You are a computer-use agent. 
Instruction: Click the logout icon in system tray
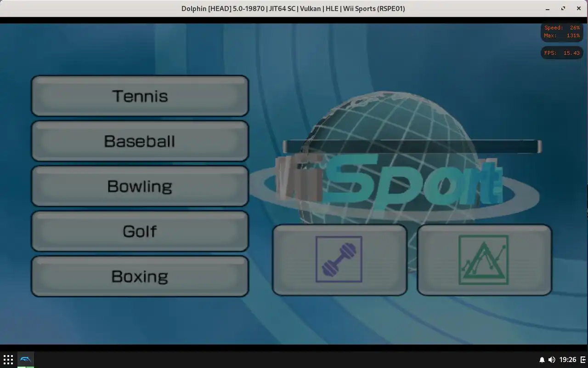pos(582,360)
